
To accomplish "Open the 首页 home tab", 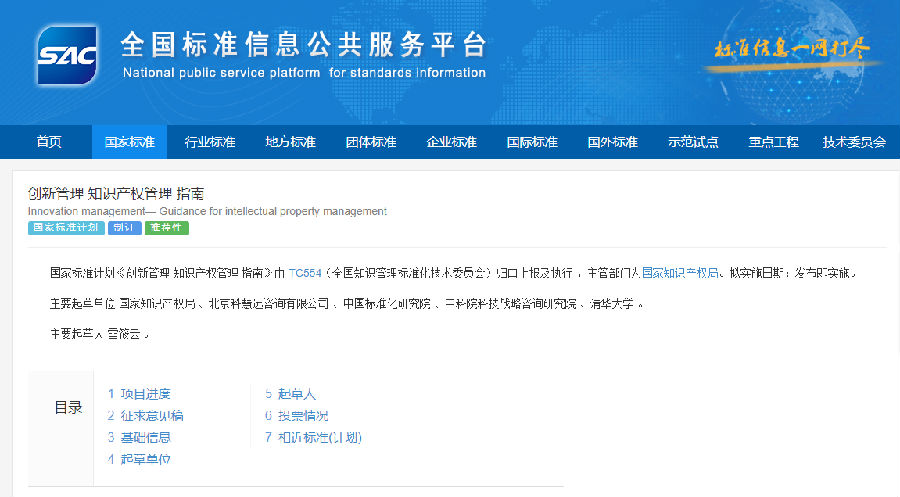I will [x=49, y=142].
